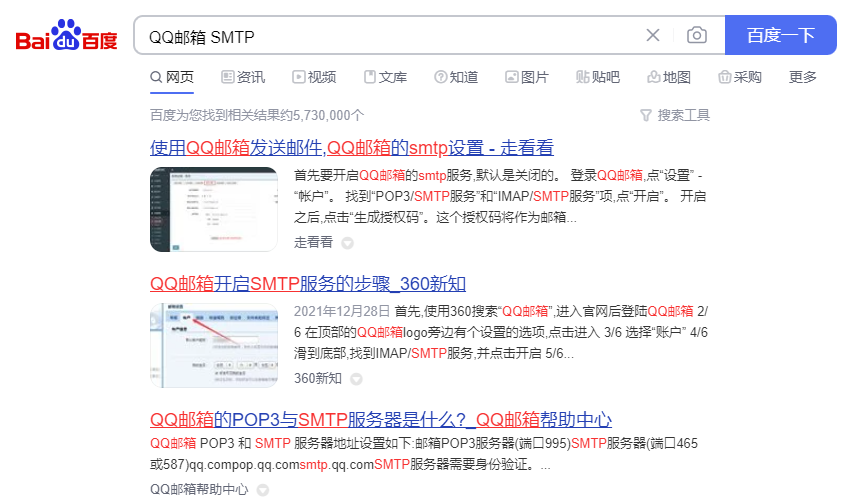Open the 文库 tab
866x502 pixels.
pyautogui.click(x=386, y=77)
